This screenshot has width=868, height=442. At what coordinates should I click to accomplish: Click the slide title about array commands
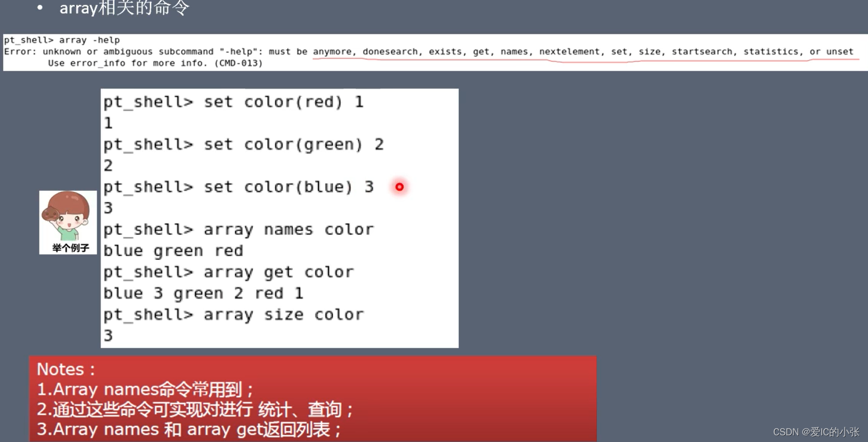click(x=124, y=8)
